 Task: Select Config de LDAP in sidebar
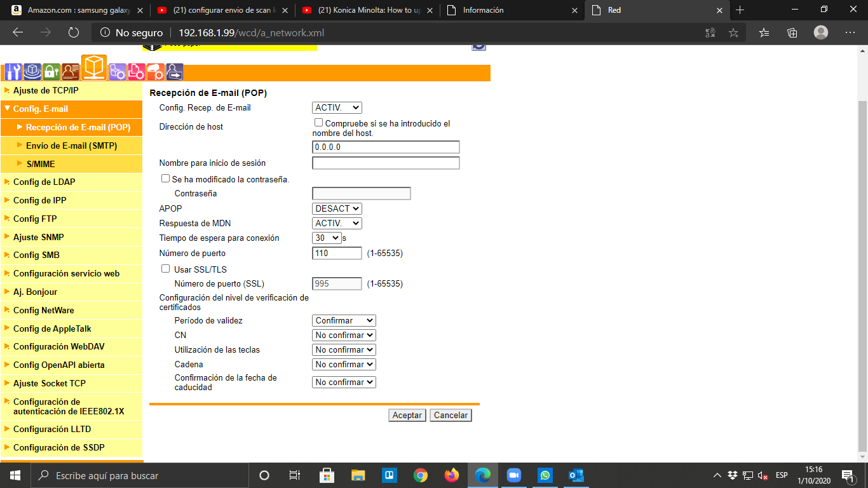(44, 182)
